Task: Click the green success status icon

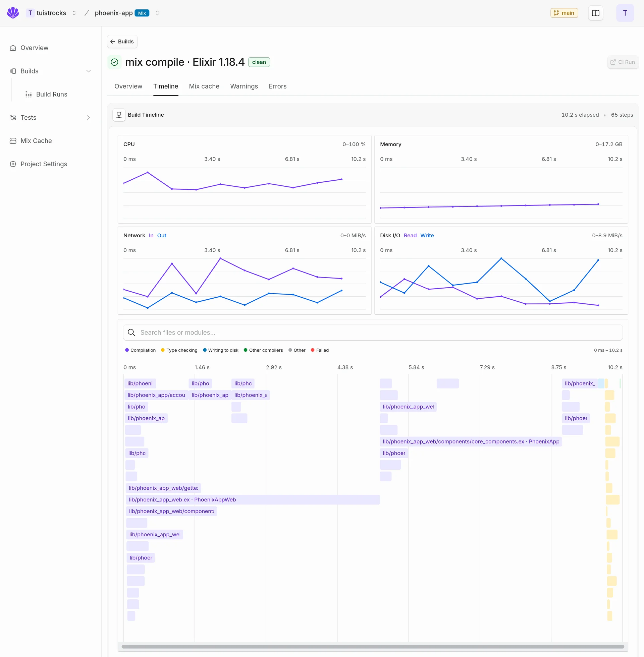Action: [x=114, y=62]
